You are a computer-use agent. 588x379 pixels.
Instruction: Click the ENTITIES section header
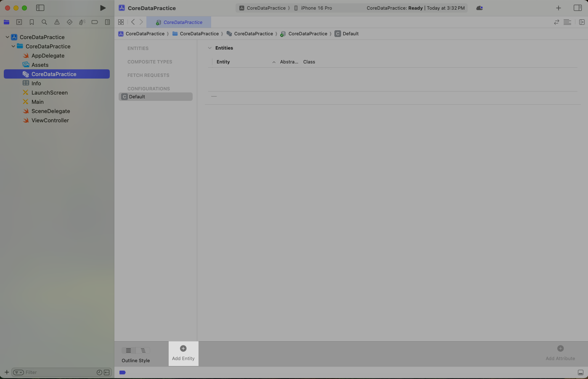(x=138, y=48)
